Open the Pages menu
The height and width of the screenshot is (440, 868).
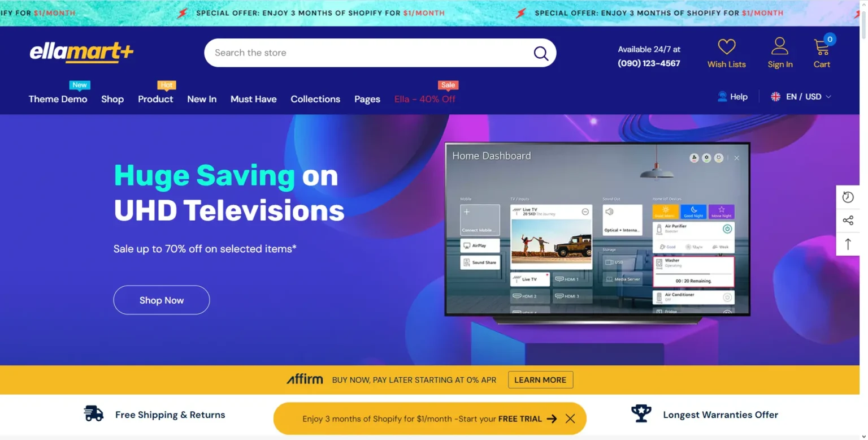click(x=367, y=99)
